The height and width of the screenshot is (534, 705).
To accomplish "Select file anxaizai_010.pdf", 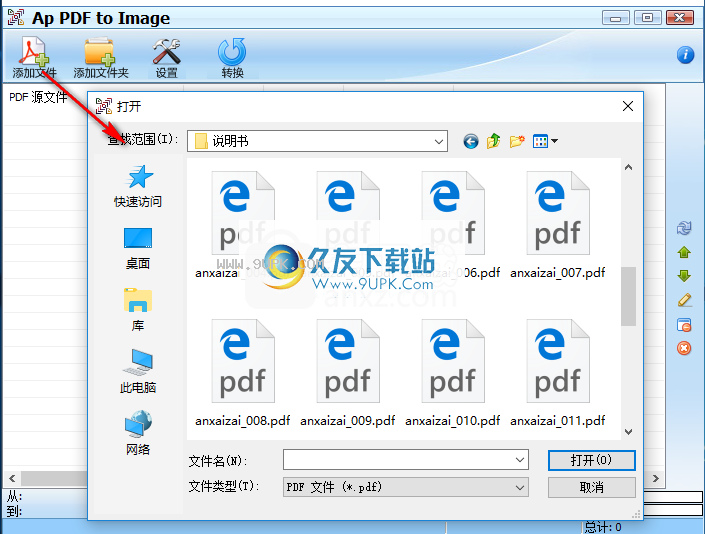I will pyautogui.click(x=452, y=373).
